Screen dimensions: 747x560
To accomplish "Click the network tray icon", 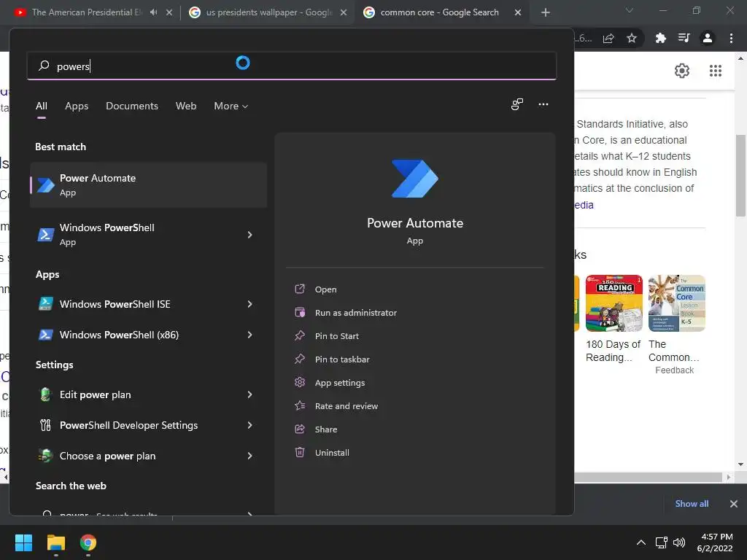I will click(661, 542).
